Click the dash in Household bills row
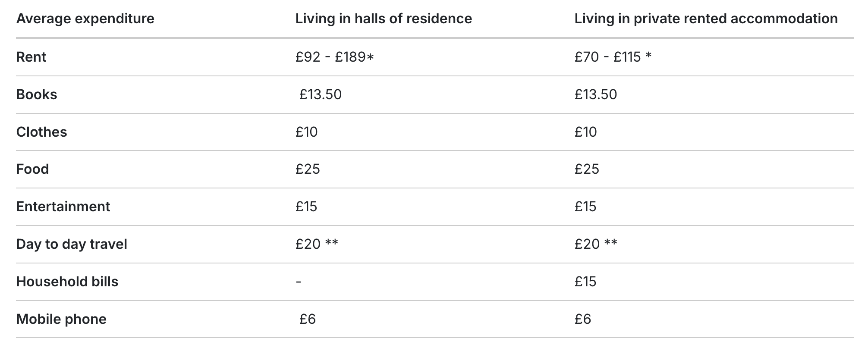Screen dimensions: 868x351 pyautogui.click(x=299, y=282)
